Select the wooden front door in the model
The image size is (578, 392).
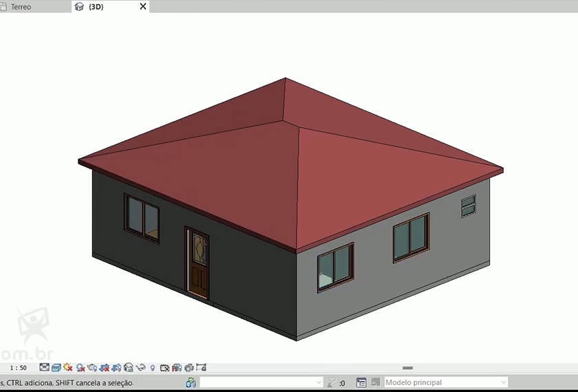point(198,264)
